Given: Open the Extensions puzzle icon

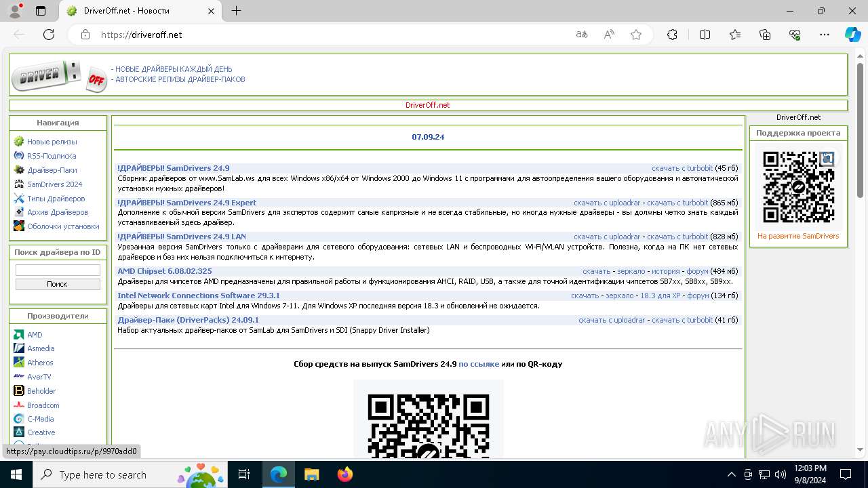Looking at the screenshot, I should (x=672, y=35).
